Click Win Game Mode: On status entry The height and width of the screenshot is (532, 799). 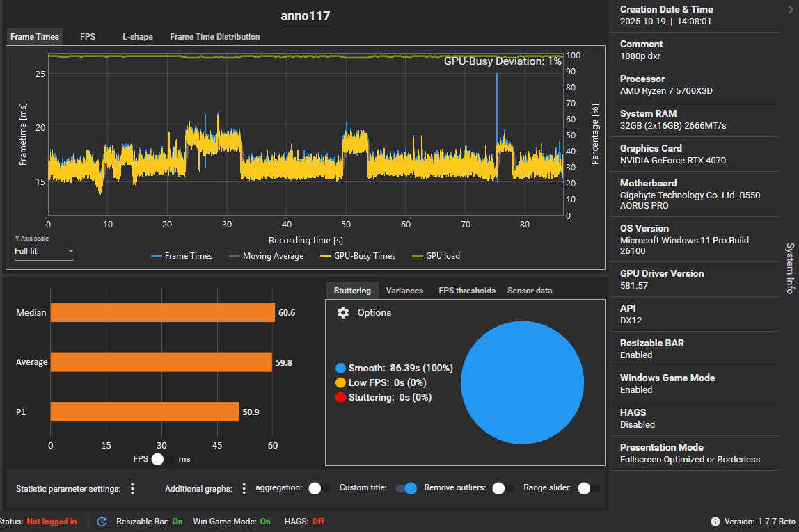[232, 522]
